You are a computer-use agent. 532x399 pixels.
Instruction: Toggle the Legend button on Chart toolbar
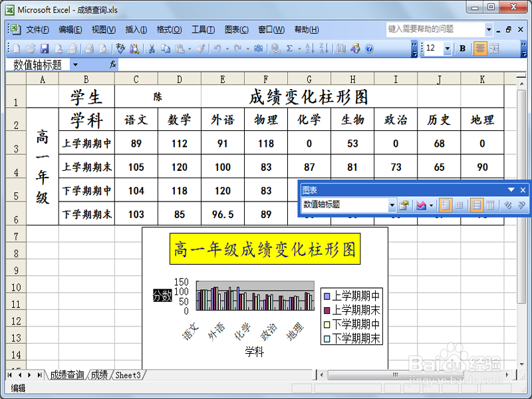447,205
